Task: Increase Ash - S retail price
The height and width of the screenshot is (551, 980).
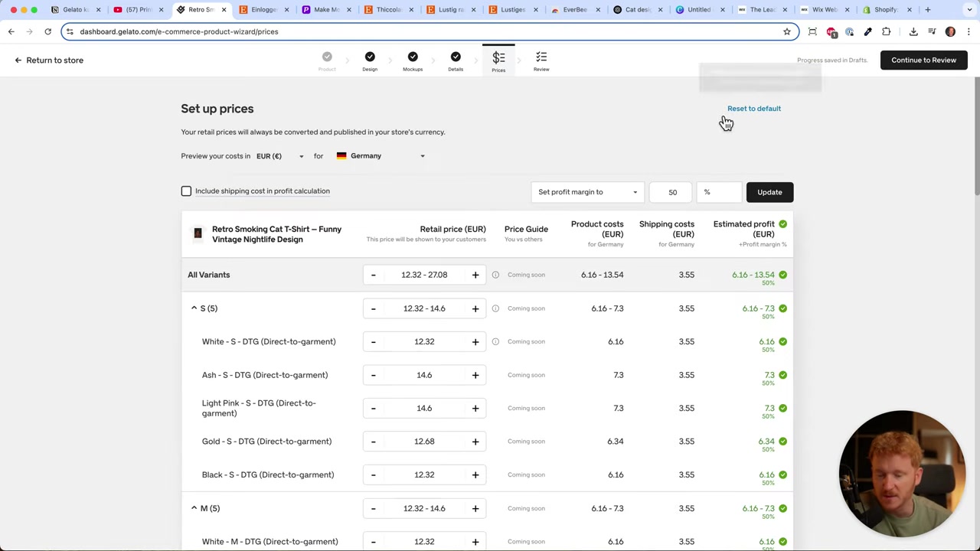Action: point(475,375)
